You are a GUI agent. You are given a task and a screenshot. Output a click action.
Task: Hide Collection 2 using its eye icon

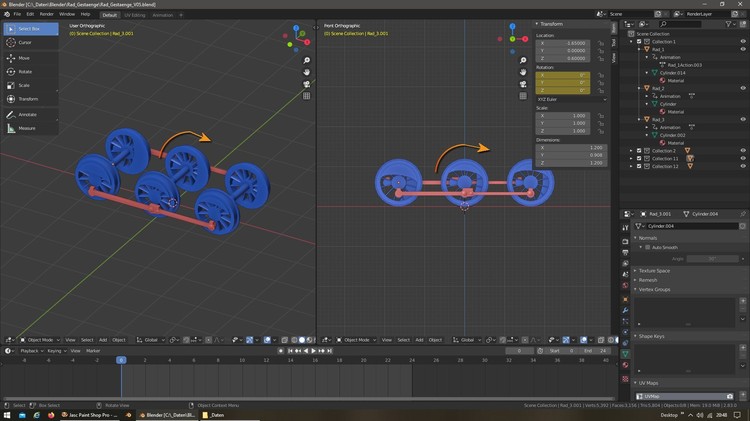tap(743, 151)
